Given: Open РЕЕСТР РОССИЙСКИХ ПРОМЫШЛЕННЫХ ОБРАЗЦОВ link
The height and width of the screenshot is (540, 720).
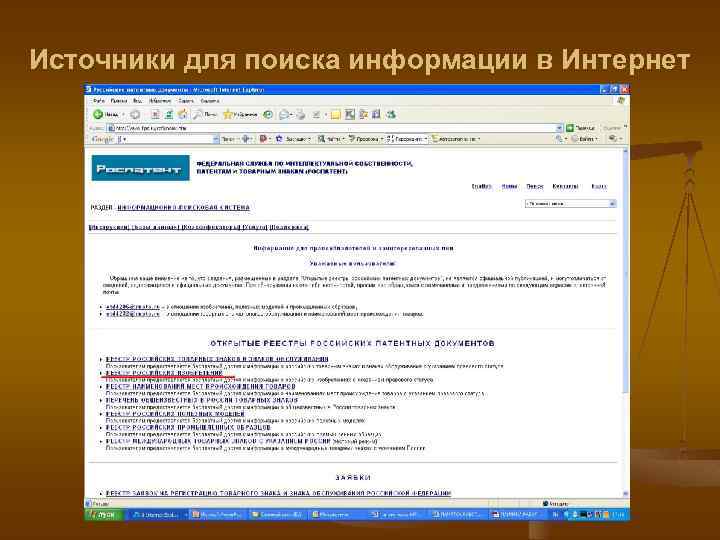Looking at the screenshot, I should click(x=188, y=428).
